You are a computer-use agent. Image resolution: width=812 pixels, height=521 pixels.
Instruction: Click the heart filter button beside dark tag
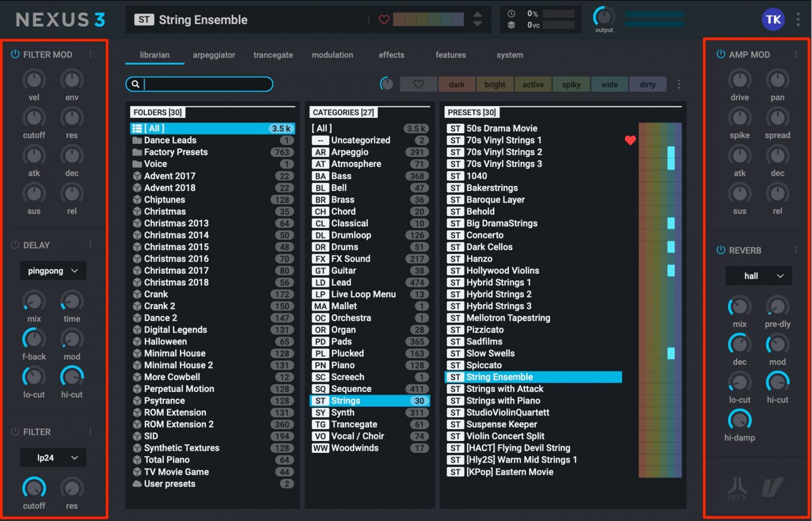pos(419,84)
